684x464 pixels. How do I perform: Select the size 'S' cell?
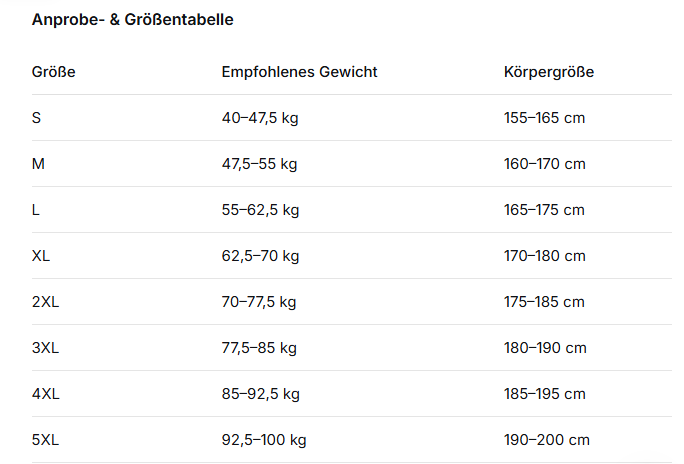37,118
